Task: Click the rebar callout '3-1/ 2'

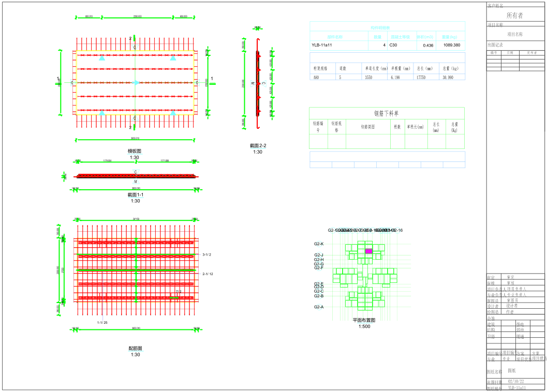Action: pos(207,254)
